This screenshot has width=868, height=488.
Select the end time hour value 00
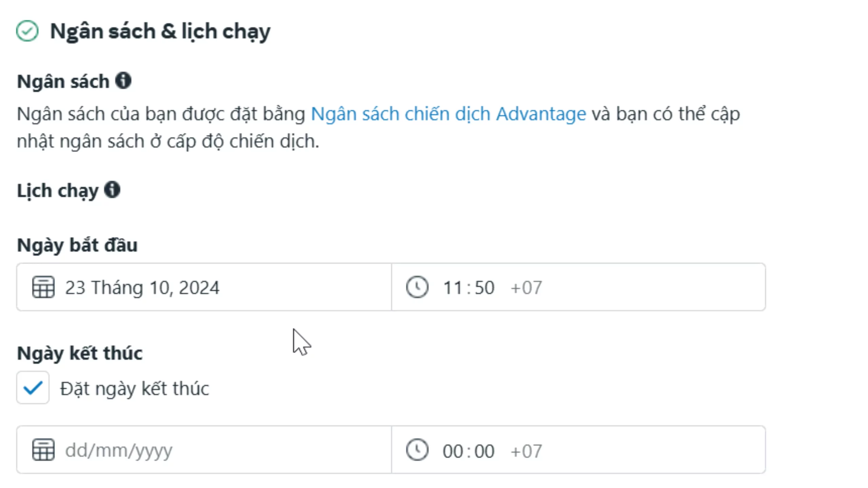pos(452,451)
